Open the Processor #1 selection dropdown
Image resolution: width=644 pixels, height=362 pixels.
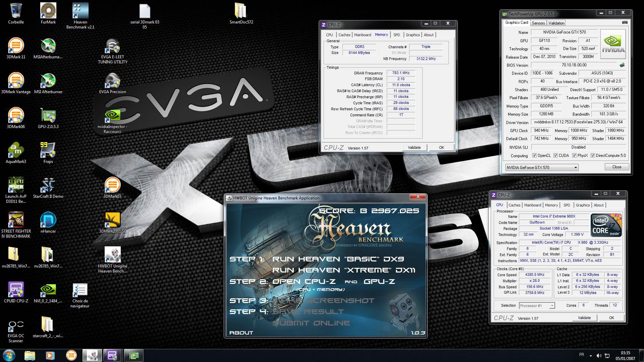point(537,305)
